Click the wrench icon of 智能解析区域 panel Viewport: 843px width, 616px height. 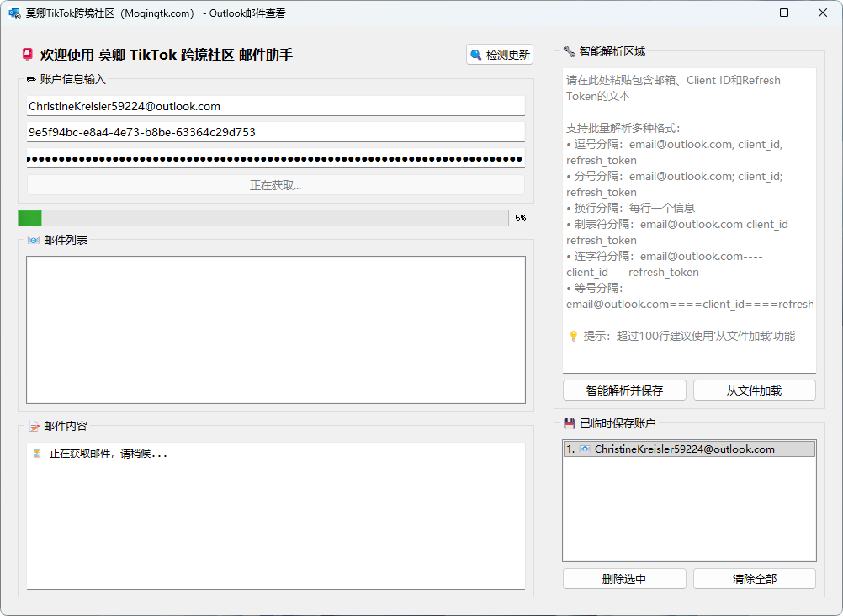[x=568, y=51]
